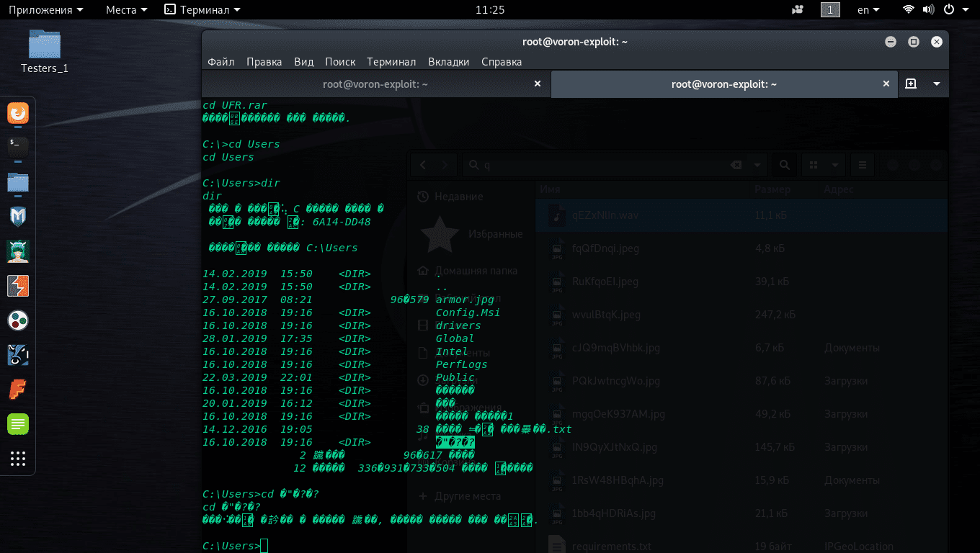Open the Места menu

click(x=126, y=10)
